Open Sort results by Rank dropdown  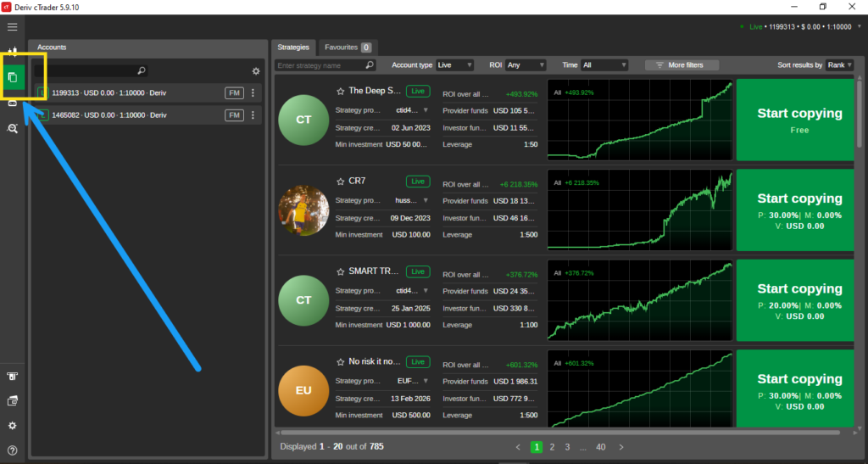click(x=840, y=64)
